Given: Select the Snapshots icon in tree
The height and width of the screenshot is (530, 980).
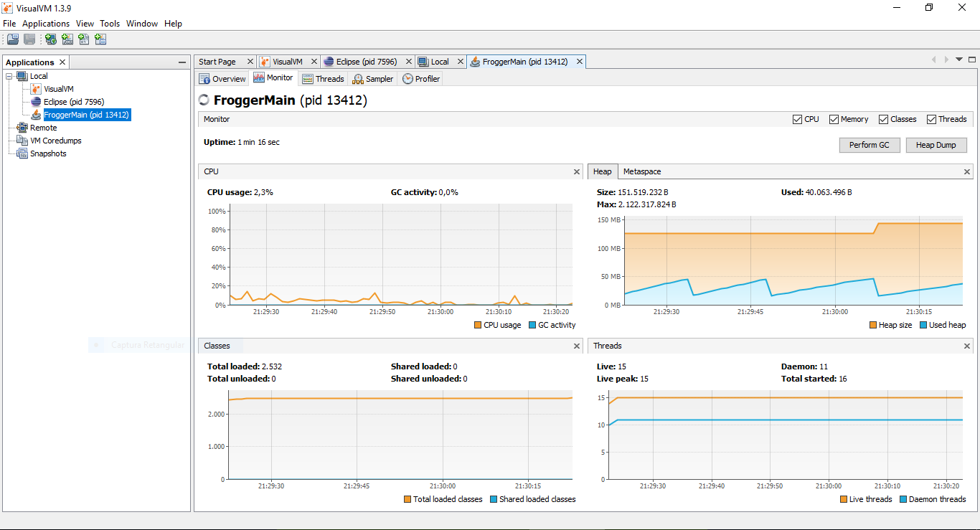Looking at the screenshot, I should coord(22,153).
